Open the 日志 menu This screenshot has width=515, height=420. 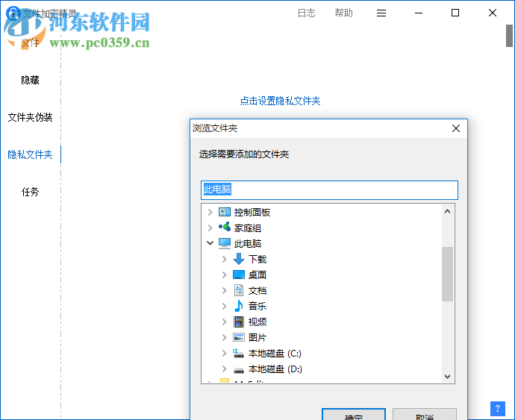click(x=307, y=13)
